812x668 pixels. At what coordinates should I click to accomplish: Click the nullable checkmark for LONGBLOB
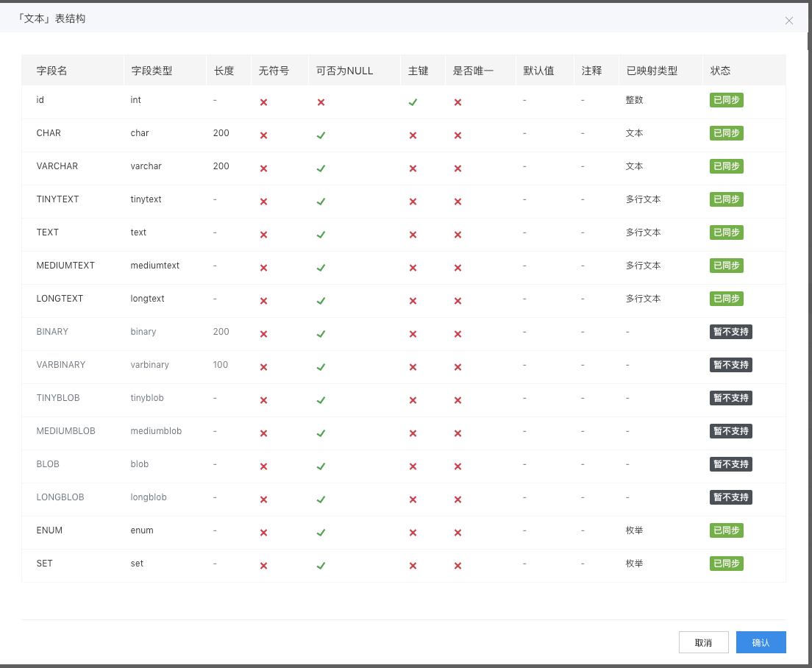point(321,500)
